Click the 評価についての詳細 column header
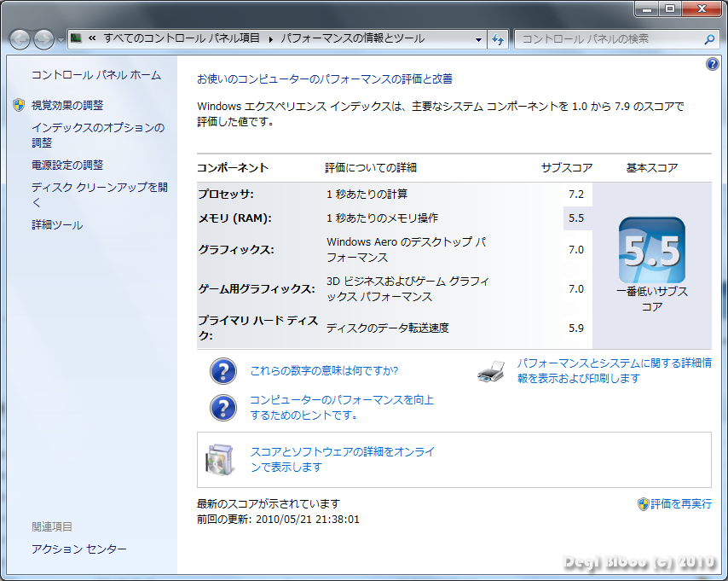This screenshot has height=581, width=728. point(371,168)
